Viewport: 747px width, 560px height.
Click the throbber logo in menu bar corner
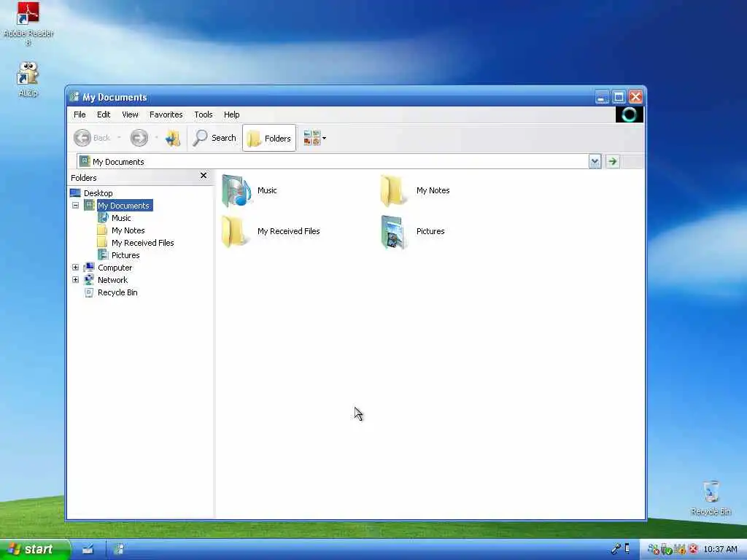pyautogui.click(x=630, y=114)
